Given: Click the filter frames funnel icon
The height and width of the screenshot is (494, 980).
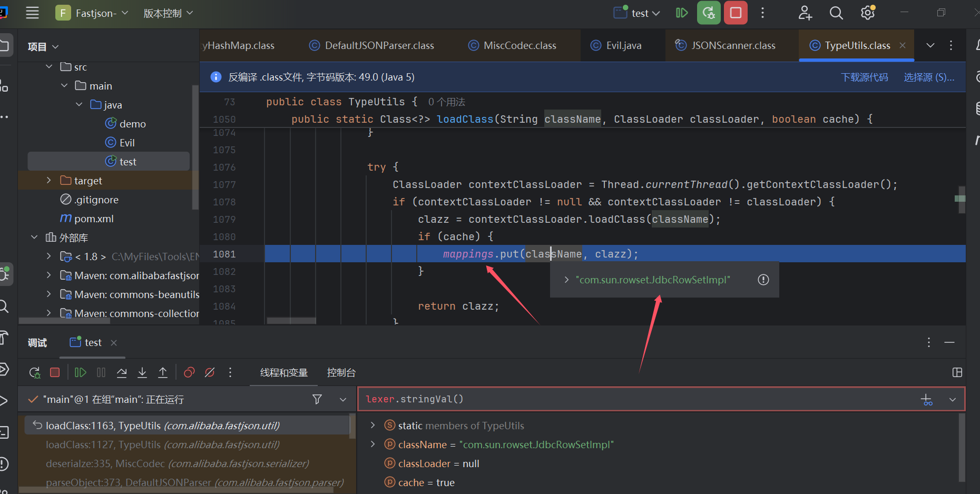Looking at the screenshot, I should coord(317,399).
